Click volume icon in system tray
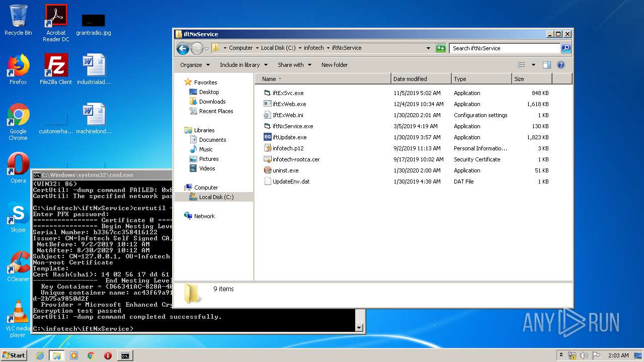The width and height of the screenshot is (644, 362). coord(584,355)
